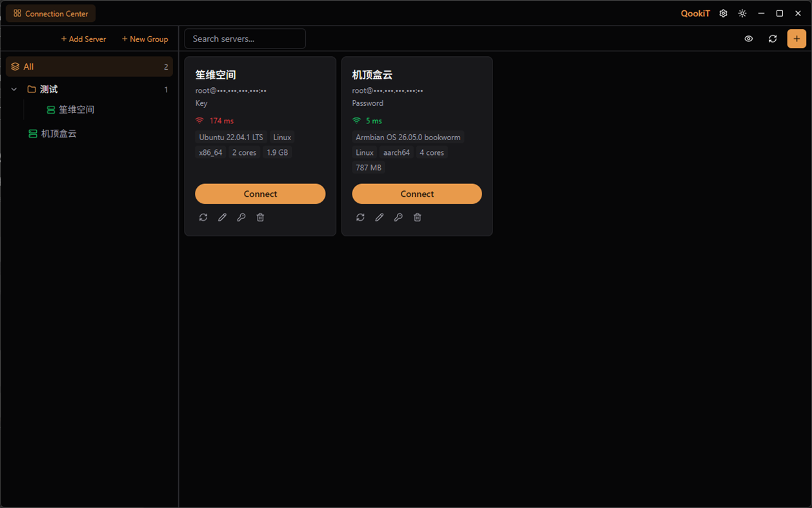Click the refresh icon on 笙维空间 card
The width and height of the screenshot is (812, 508).
(x=203, y=218)
